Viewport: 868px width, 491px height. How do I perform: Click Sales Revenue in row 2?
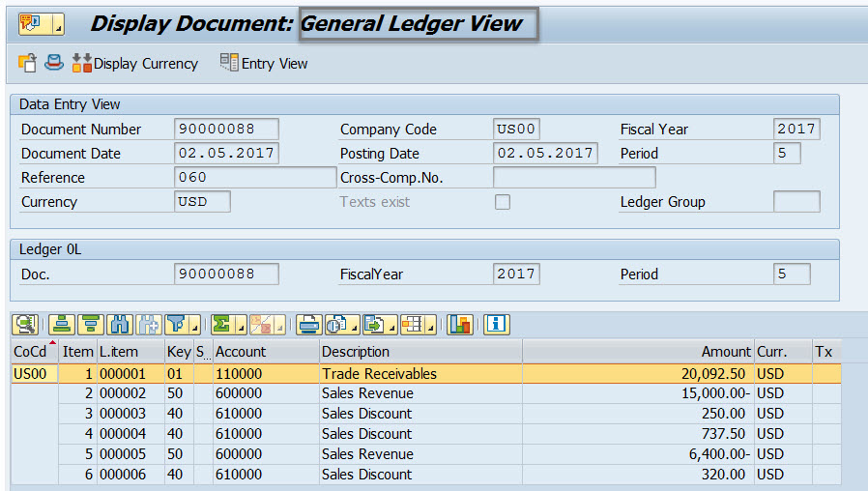click(420, 393)
